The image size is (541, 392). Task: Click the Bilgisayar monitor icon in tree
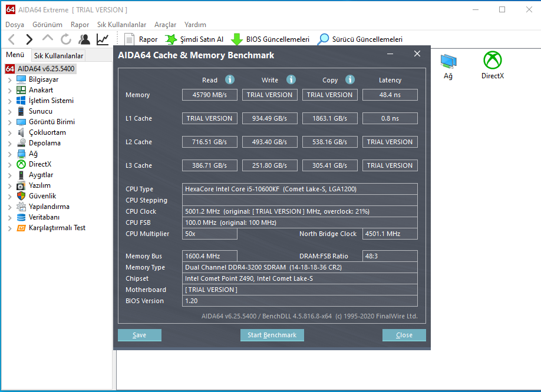(21, 79)
